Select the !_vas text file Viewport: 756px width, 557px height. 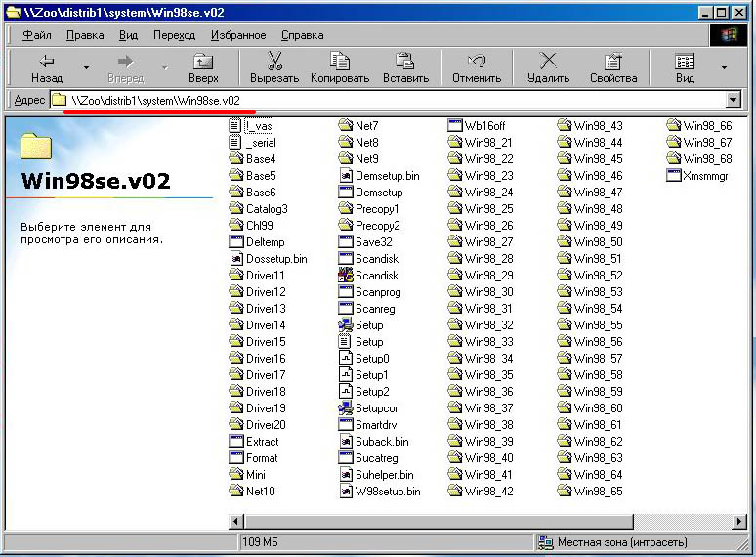click(251, 126)
